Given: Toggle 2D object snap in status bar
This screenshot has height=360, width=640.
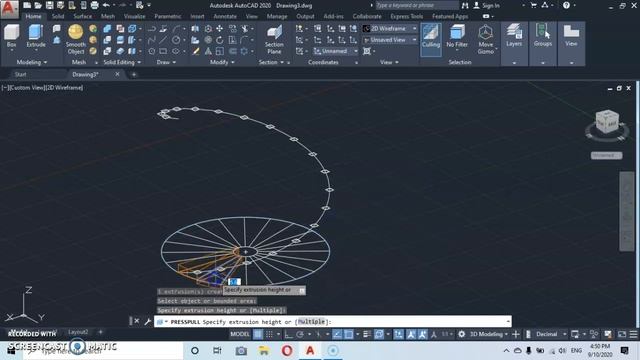Looking at the screenshot, I should (x=349, y=334).
